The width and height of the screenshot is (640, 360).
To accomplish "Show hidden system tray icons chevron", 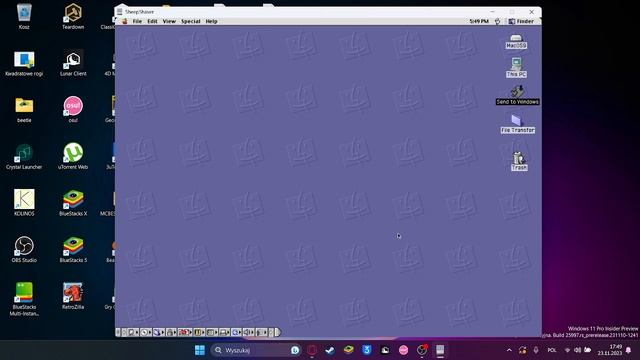I will (509, 350).
